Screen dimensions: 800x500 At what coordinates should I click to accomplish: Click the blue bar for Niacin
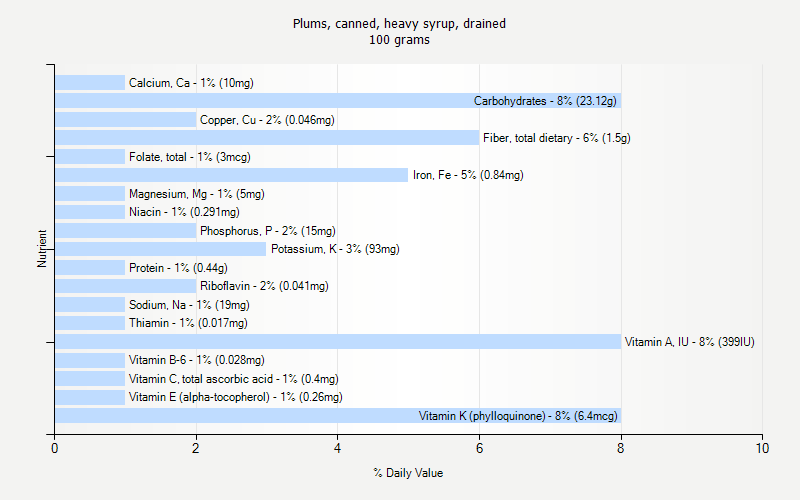point(90,212)
